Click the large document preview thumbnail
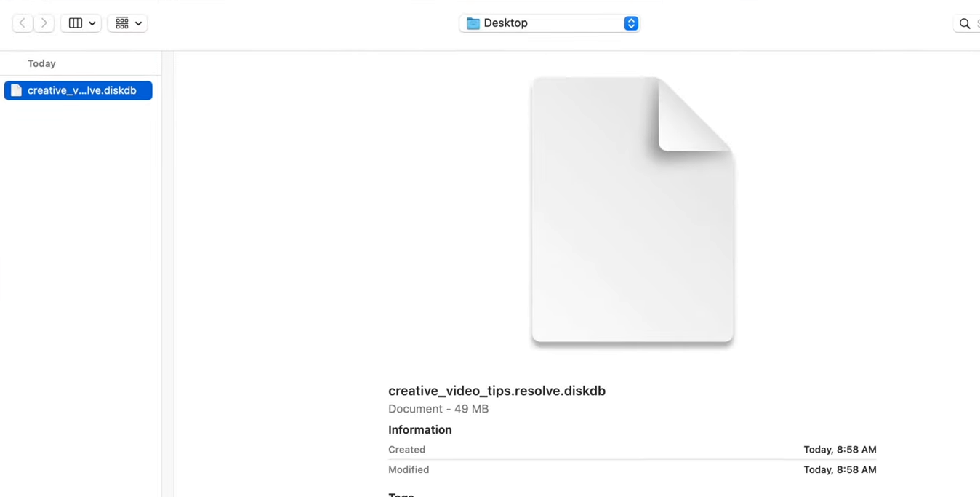 632,210
